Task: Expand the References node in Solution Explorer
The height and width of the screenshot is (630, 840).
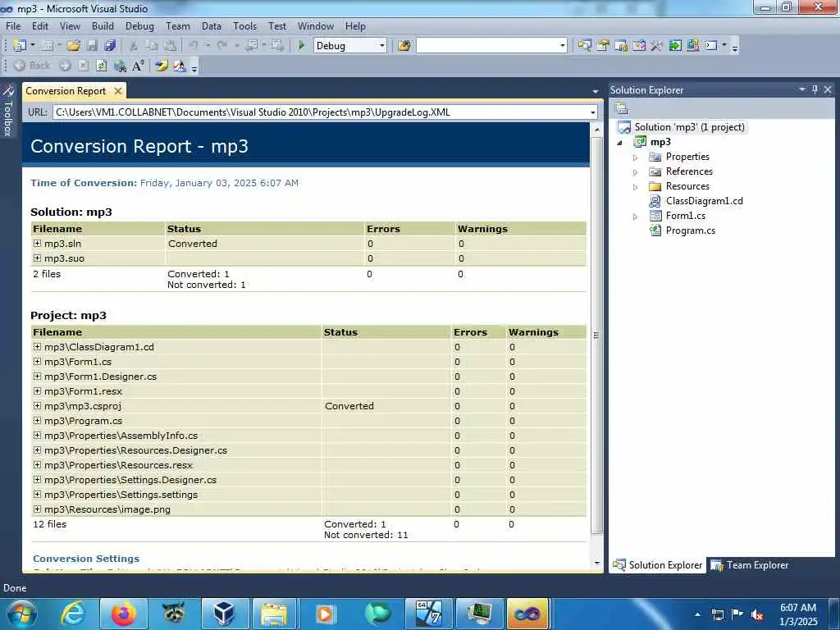Action: [x=636, y=172]
